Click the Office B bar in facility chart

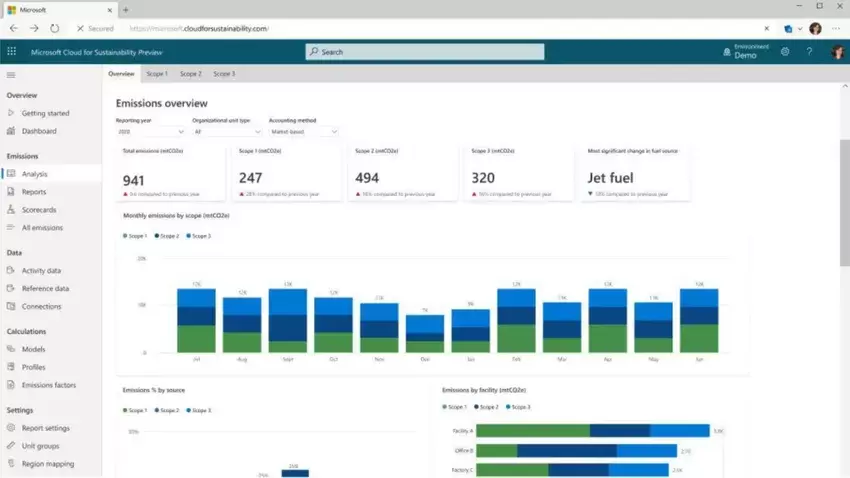(x=576, y=450)
